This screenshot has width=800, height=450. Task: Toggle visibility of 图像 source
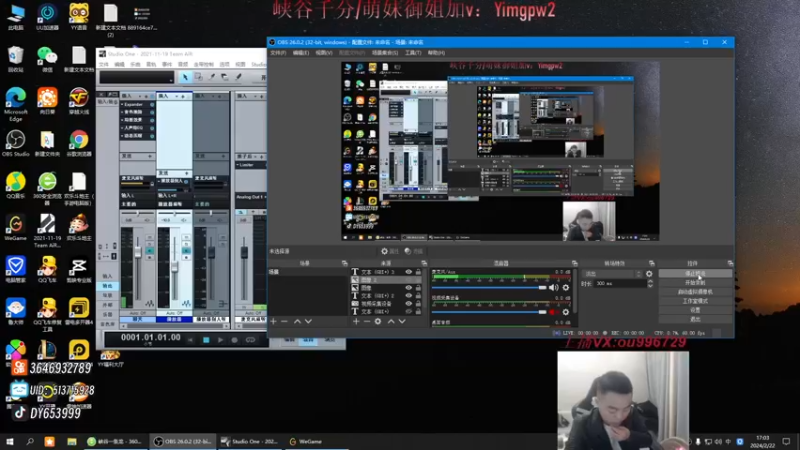pos(409,288)
